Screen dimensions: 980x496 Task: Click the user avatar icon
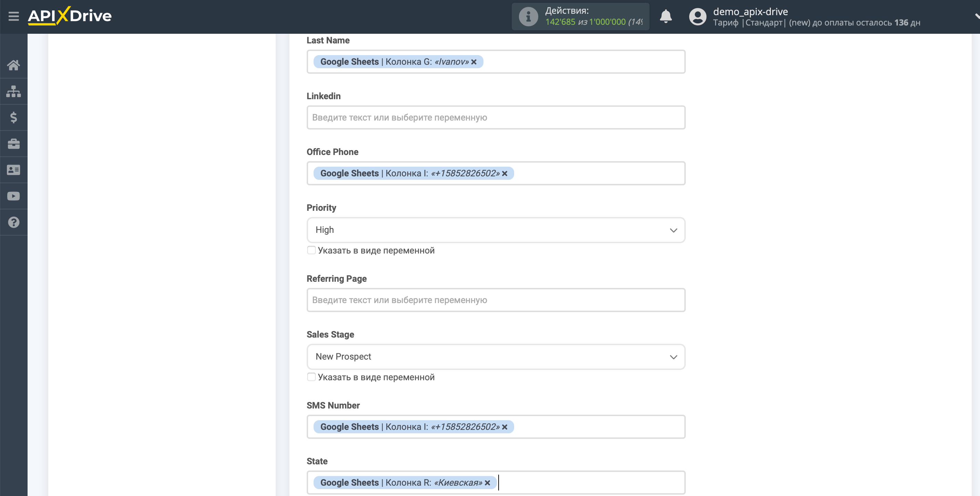pos(698,17)
